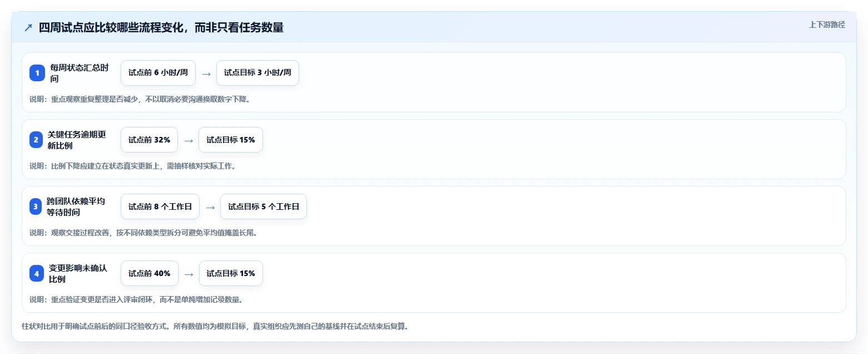Select the number 2 badge
Viewport: 868px width, 354px height.
[37, 140]
